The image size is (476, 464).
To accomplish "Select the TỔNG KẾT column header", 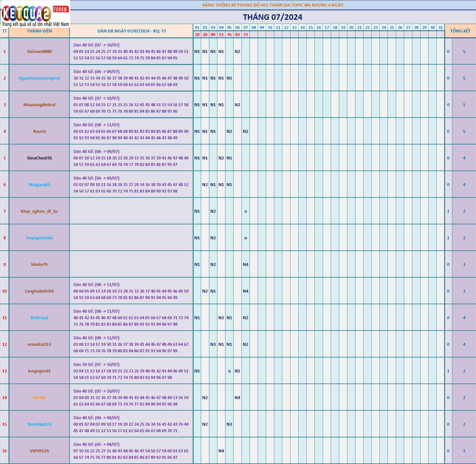I will coord(460,31).
